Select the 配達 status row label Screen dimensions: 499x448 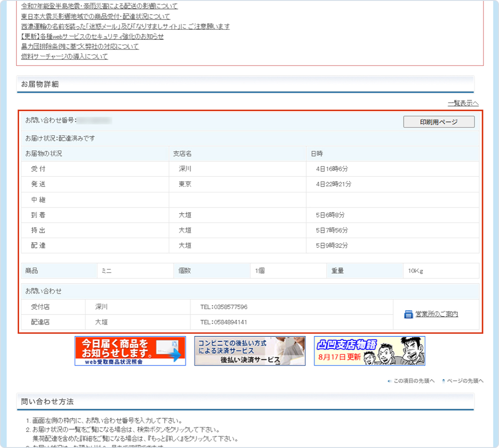38,246
